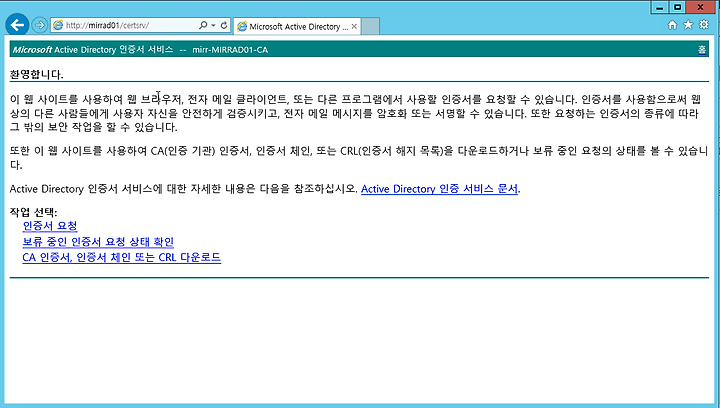The width and height of the screenshot is (720, 408).
Task: Open the address bar dropdown arrow
Action: click(213, 25)
